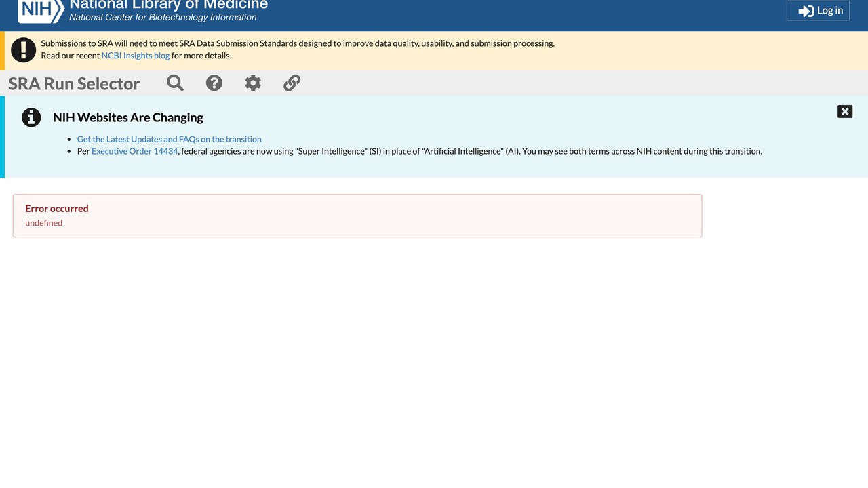The height and width of the screenshot is (488, 868).
Task: Click the NIH Websites Are Changing heading
Action: coord(128,117)
